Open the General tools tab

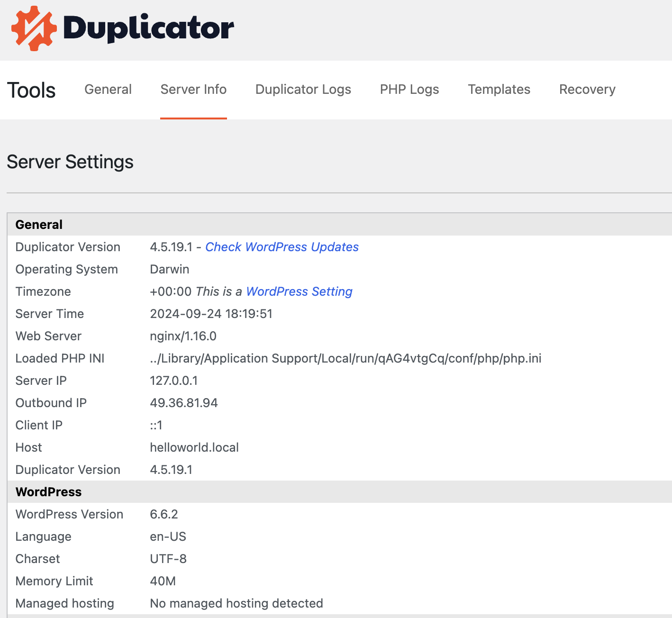[108, 90]
